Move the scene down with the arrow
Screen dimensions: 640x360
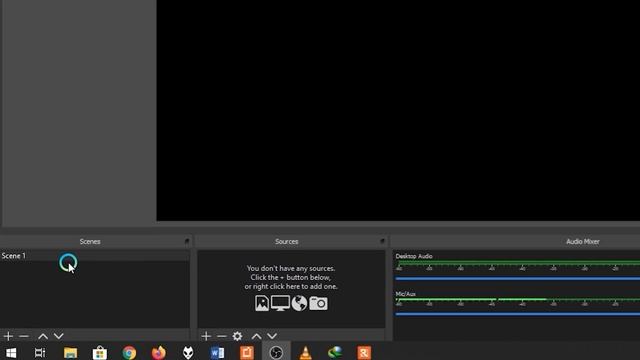point(59,336)
